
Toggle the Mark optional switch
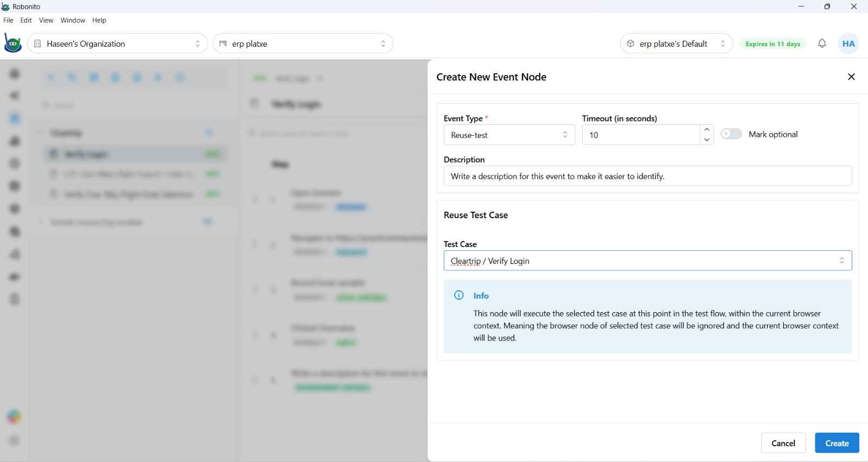[731, 134]
